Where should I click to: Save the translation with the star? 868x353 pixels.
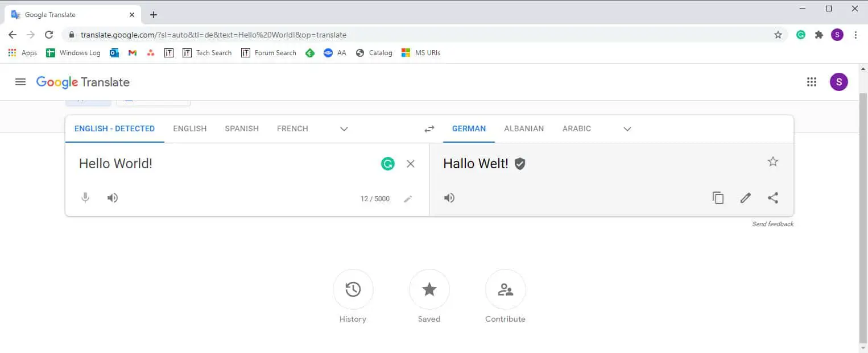coord(773,162)
